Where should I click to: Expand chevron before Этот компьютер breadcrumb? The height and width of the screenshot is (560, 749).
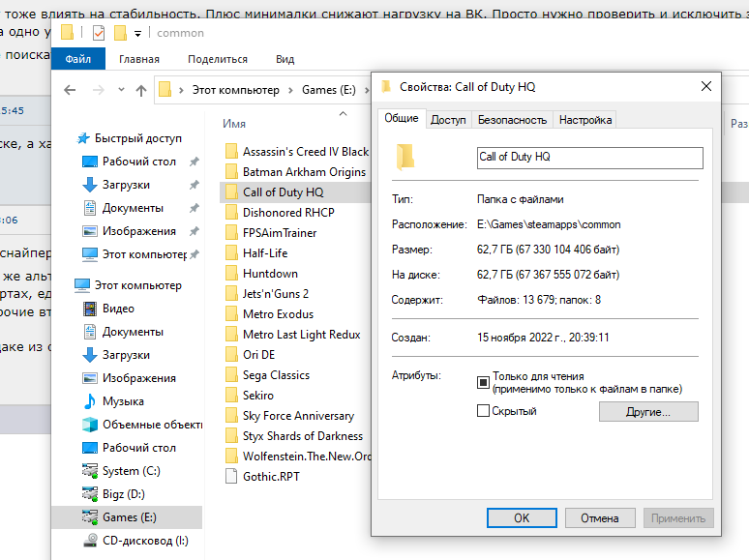pyautogui.click(x=181, y=90)
